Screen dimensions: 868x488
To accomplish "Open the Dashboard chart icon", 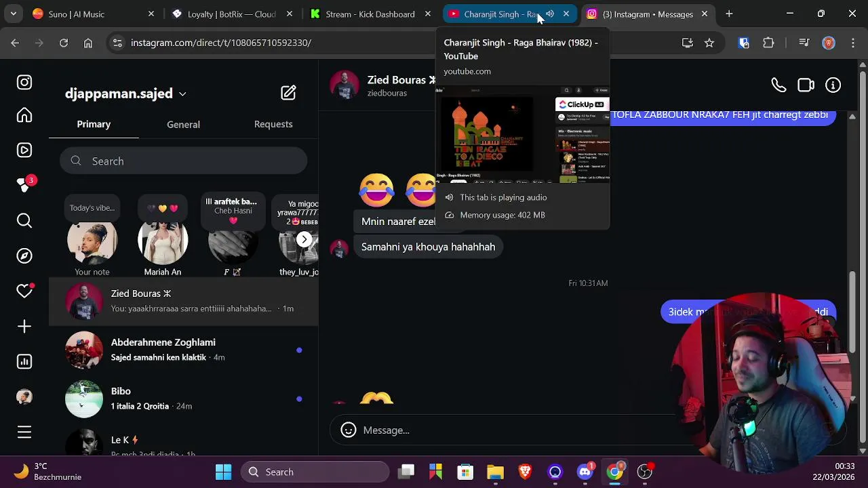I will click(24, 362).
